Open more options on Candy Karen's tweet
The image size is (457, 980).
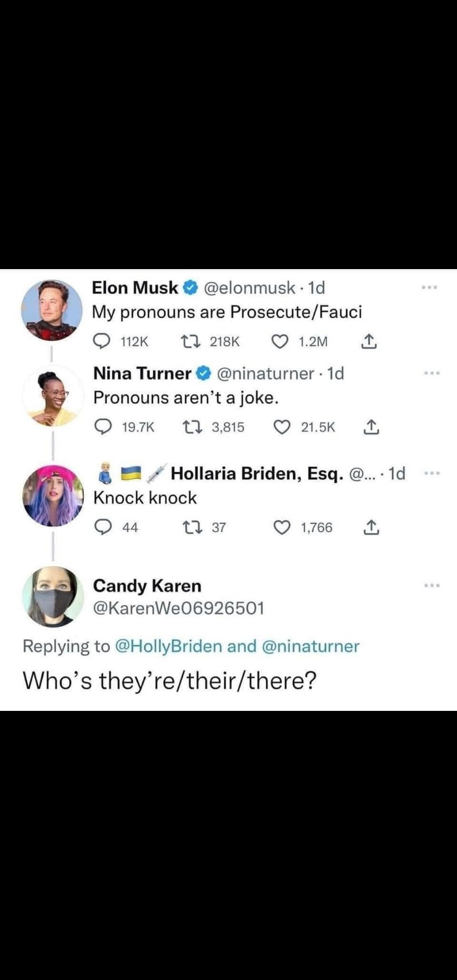(x=432, y=586)
